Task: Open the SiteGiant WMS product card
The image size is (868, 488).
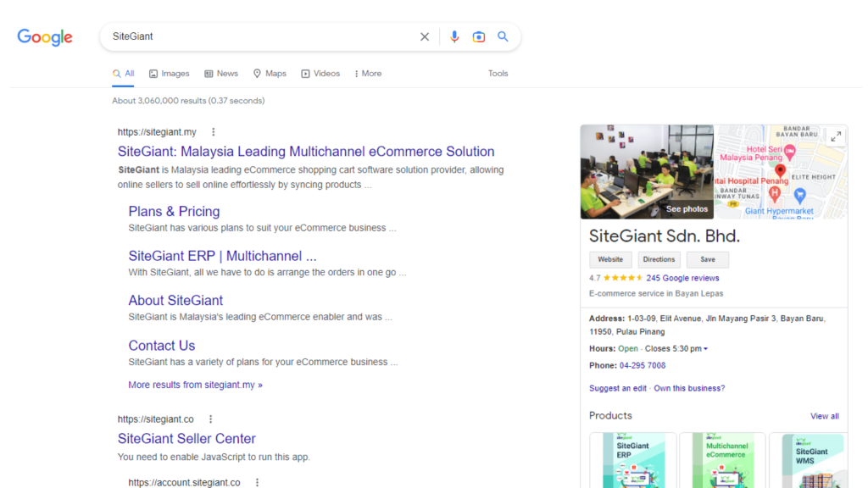Action: (810, 460)
